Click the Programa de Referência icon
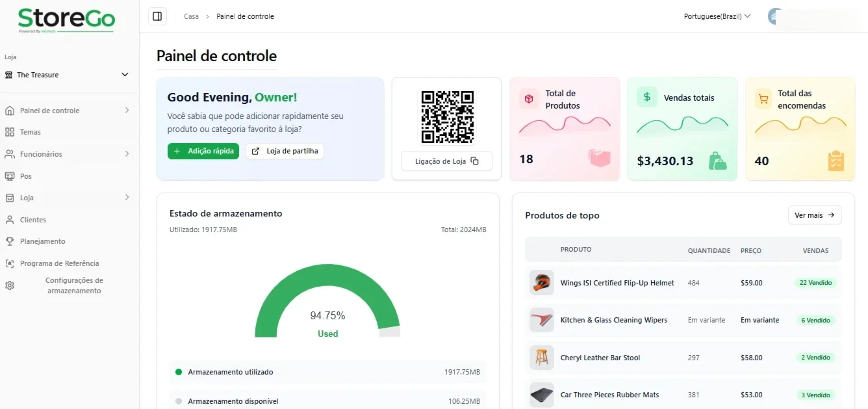 tap(10, 263)
